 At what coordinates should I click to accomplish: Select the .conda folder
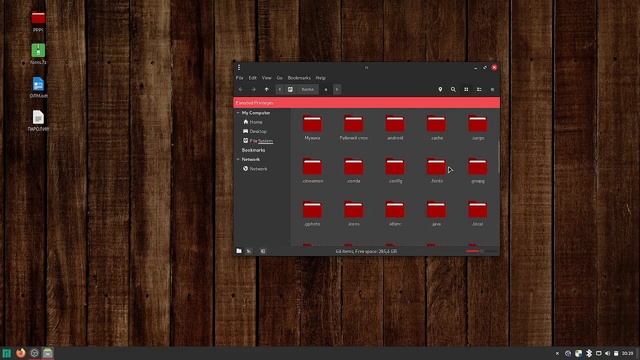point(353,170)
